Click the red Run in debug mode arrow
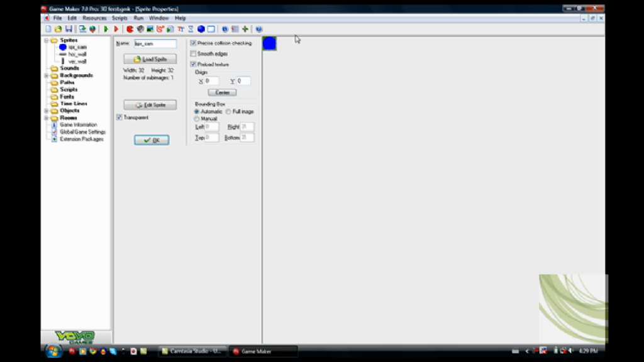Viewport: 644px width, 362px height. point(116,29)
